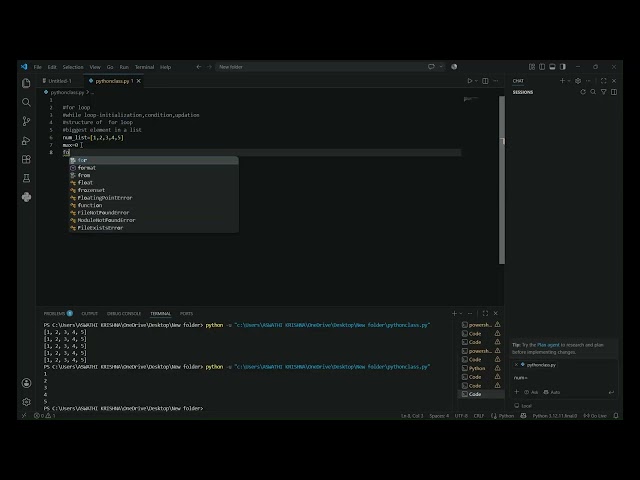Click the editor vertical scrollbar
The width and height of the screenshot is (640, 480).
click(x=502, y=180)
